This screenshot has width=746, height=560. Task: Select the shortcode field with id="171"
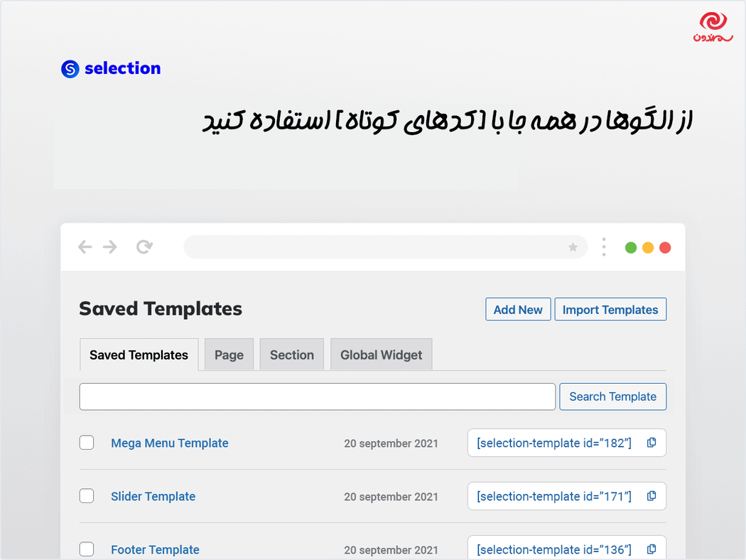pyautogui.click(x=567, y=496)
